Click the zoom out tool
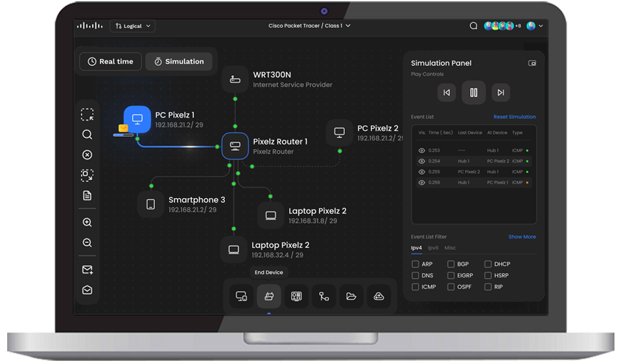This screenshot has height=364, width=621. pyautogui.click(x=87, y=242)
